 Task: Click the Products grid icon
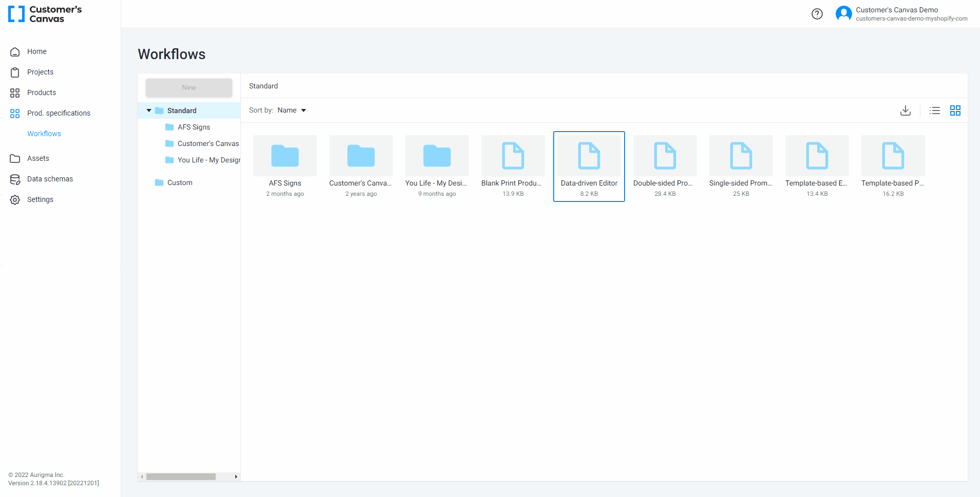15,93
